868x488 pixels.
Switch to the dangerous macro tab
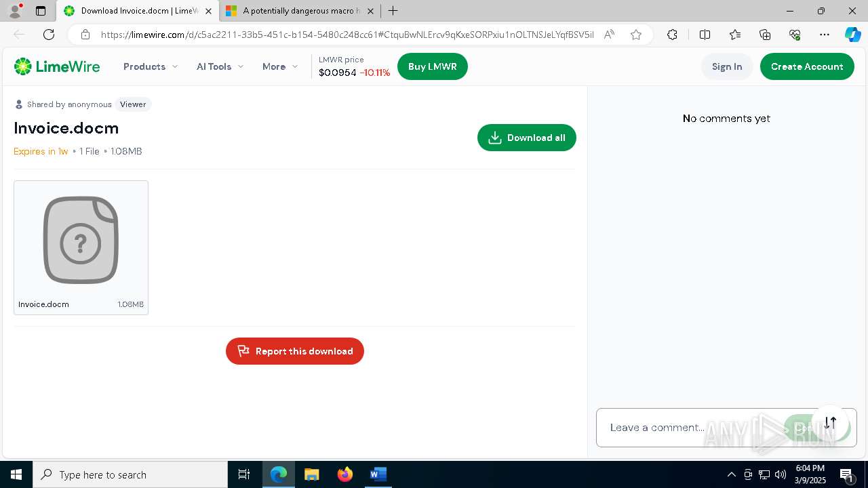[300, 11]
